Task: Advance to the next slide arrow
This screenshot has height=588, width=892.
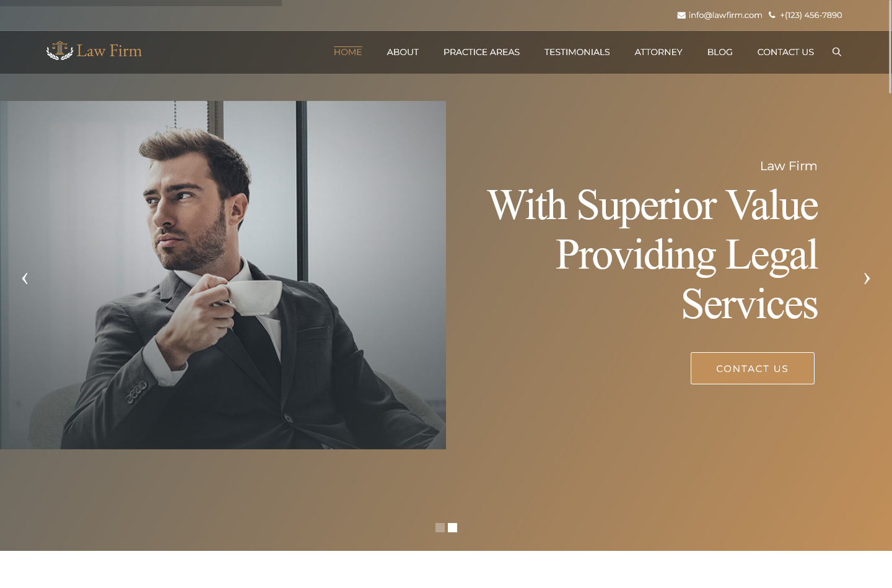Action: pyautogui.click(x=867, y=279)
